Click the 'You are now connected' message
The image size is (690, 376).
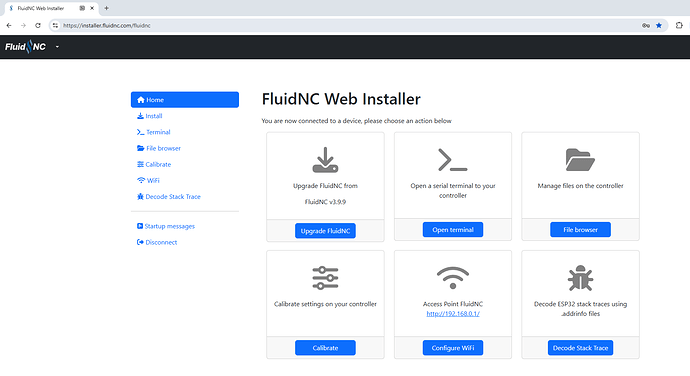pyautogui.click(x=356, y=121)
